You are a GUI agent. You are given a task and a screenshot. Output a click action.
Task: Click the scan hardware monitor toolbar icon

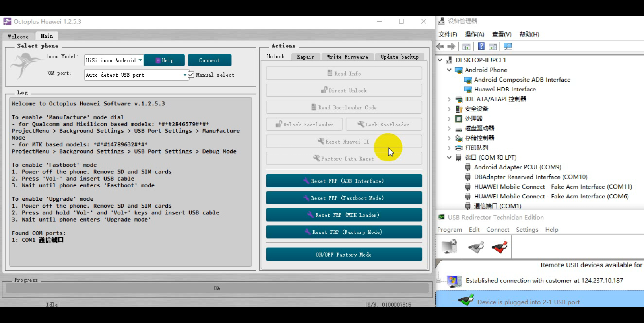click(x=508, y=47)
